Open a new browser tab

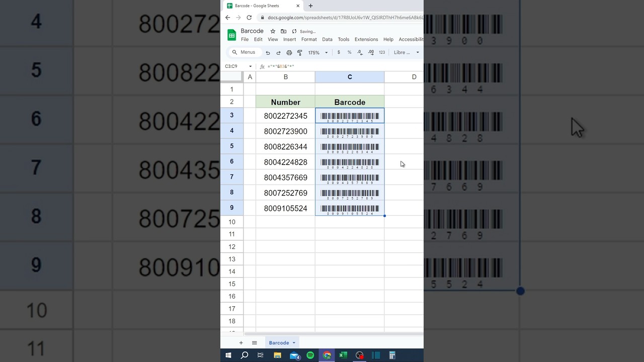click(x=310, y=6)
